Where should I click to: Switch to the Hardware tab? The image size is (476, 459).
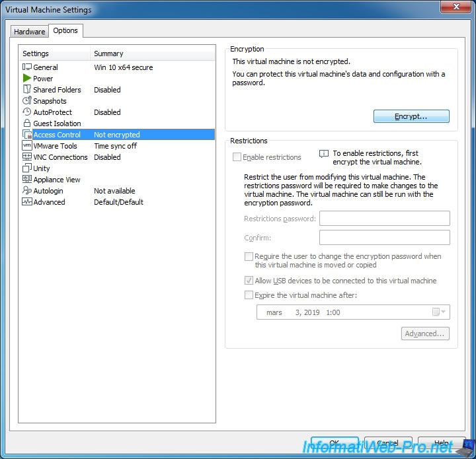point(30,32)
